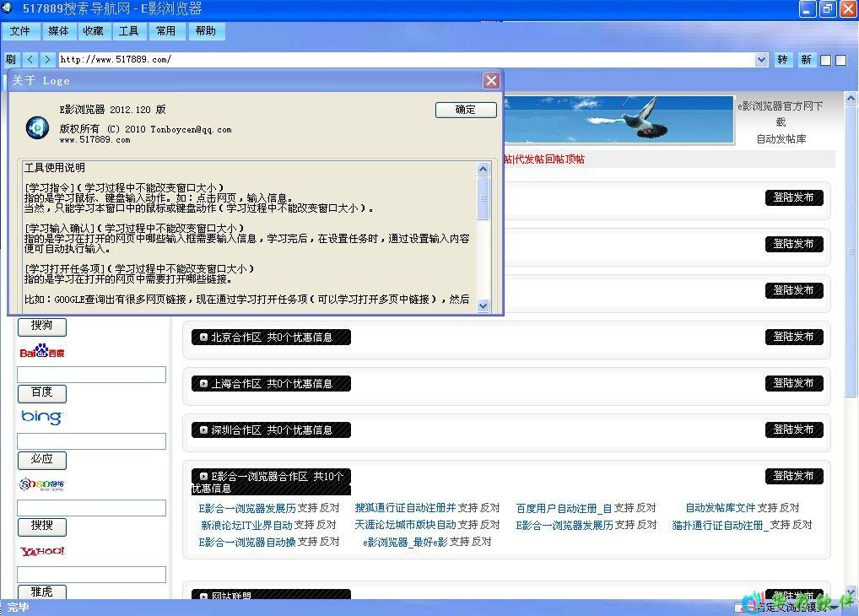
Task: Click the 刷 refresh button
Action: [x=11, y=59]
